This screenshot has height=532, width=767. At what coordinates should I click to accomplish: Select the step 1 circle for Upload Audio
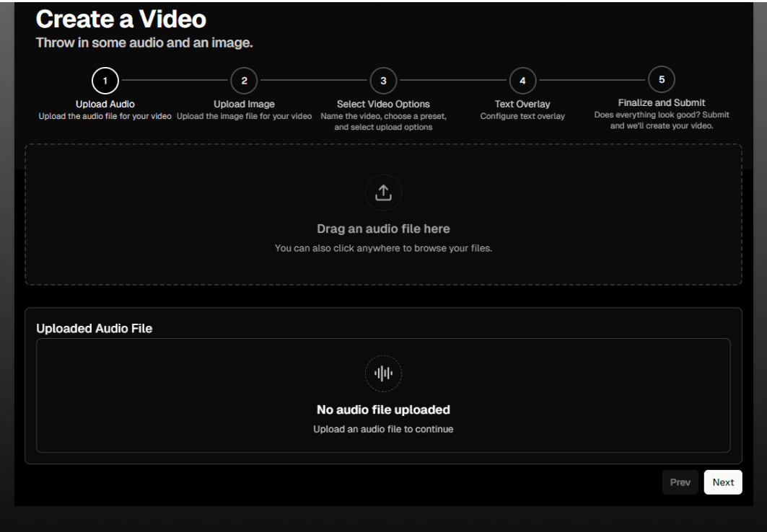click(105, 81)
